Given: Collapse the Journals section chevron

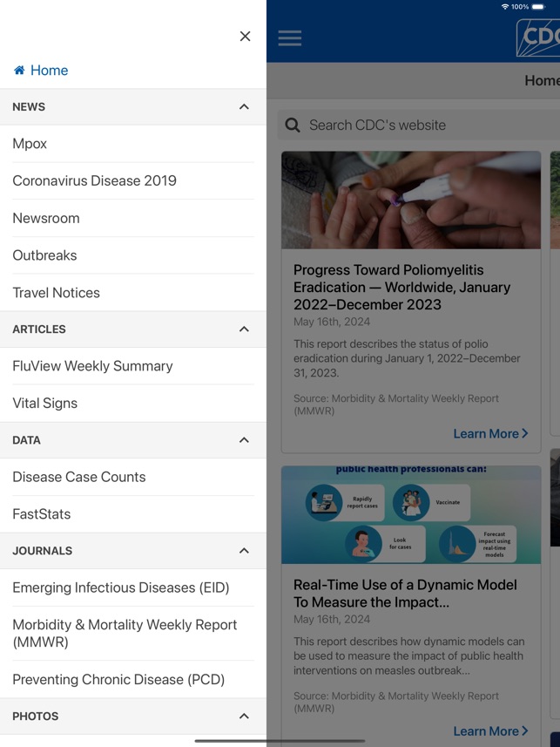Looking at the screenshot, I should 244,551.
